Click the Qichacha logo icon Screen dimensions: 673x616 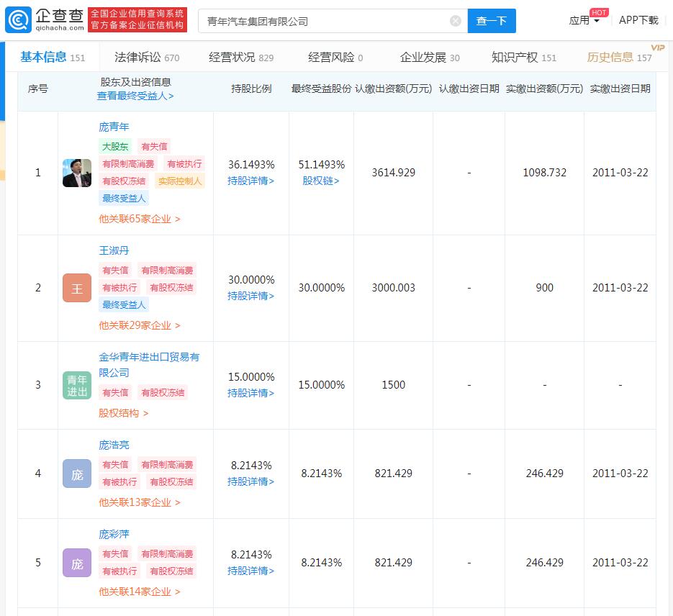(x=19, y=20)
